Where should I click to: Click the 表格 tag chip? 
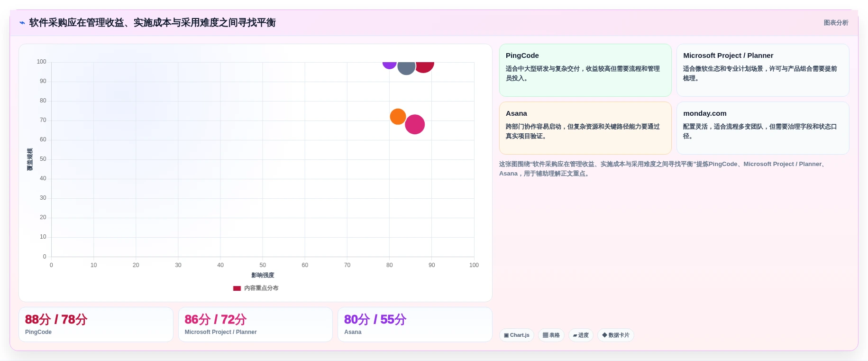pyautogui.click(x=551, y=335)
